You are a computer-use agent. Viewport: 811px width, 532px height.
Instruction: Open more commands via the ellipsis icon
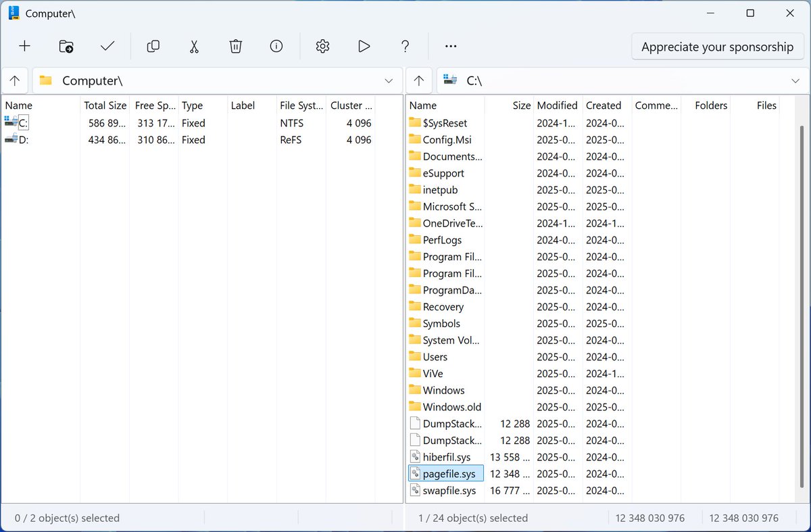[x=450, y=46]
